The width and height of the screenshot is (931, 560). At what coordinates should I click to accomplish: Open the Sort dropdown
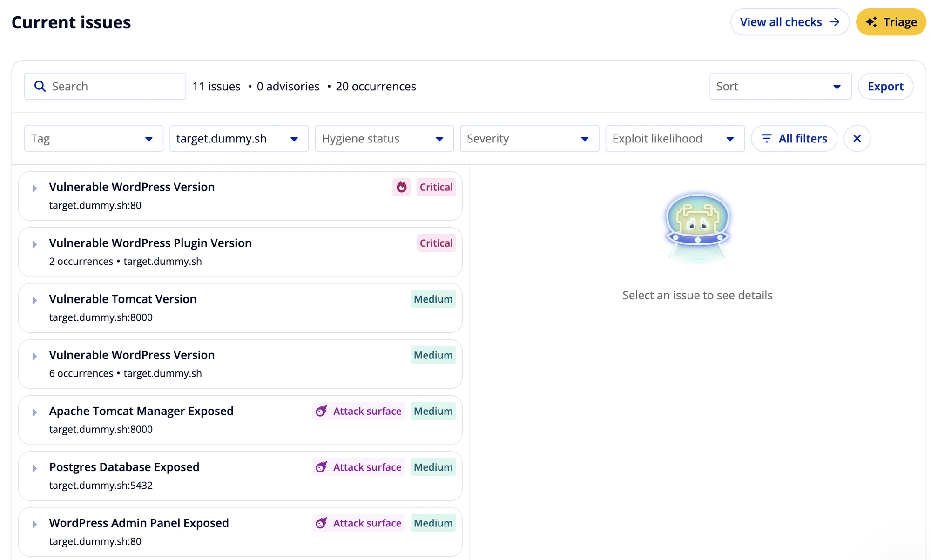[780, 86]
